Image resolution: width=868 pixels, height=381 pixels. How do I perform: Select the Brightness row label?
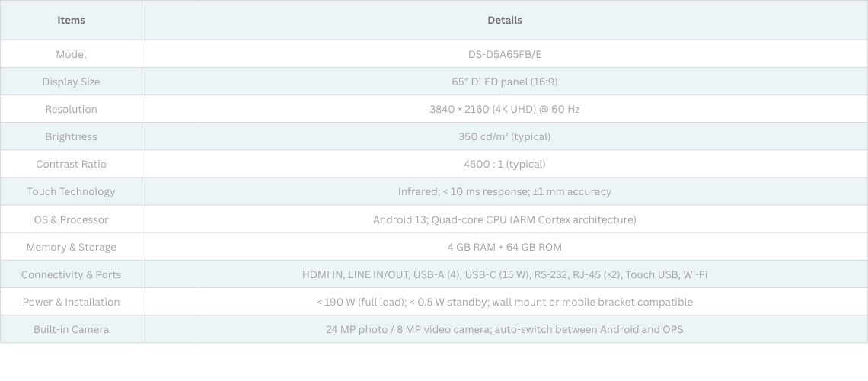[x=71, y=136]
